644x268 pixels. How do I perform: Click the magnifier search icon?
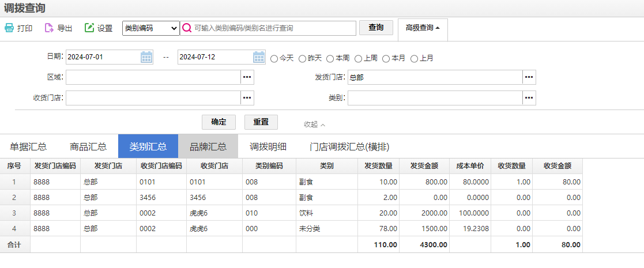187,28
